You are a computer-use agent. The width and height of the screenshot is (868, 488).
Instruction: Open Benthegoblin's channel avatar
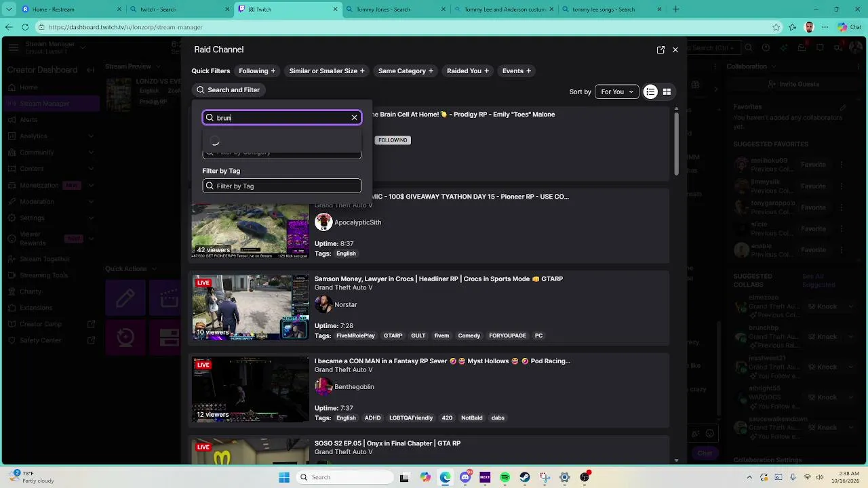click(323, 387)
